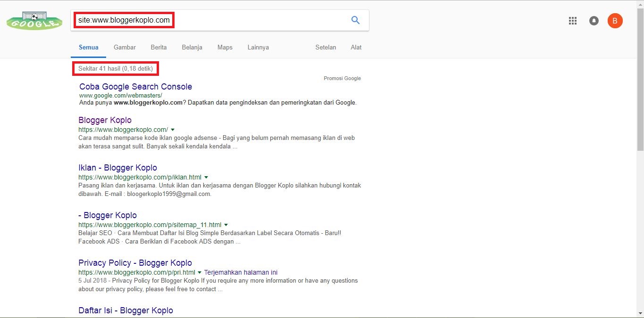Expand arrow beside sitemap_11.html URL
644x318 pixels.
pyautogui.click(x=226, y=225)
